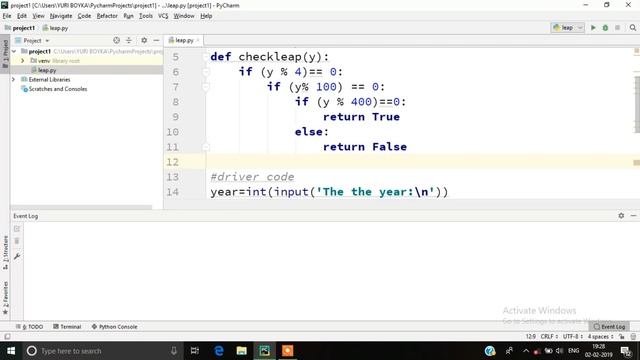Fold the checkleap function at line 5

206,57
